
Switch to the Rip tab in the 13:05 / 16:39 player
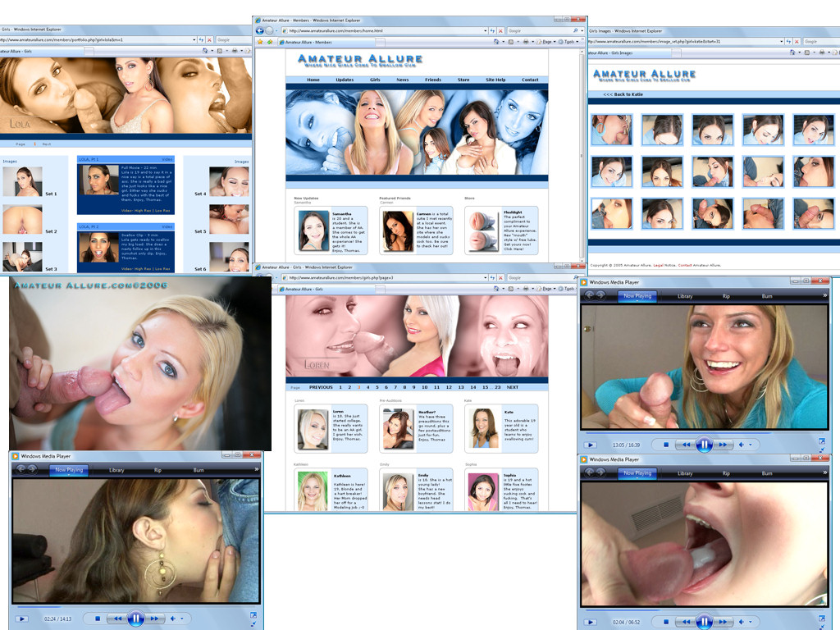coord(726,295)
